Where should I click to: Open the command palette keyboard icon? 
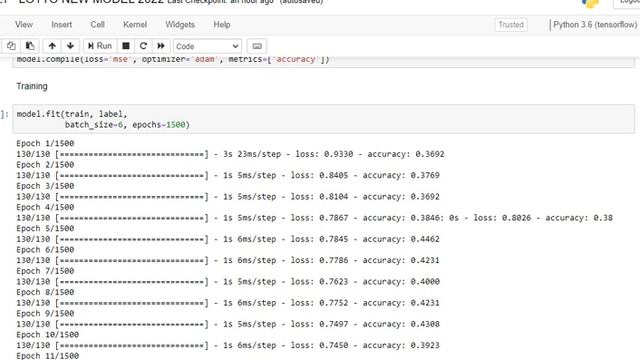257,46
